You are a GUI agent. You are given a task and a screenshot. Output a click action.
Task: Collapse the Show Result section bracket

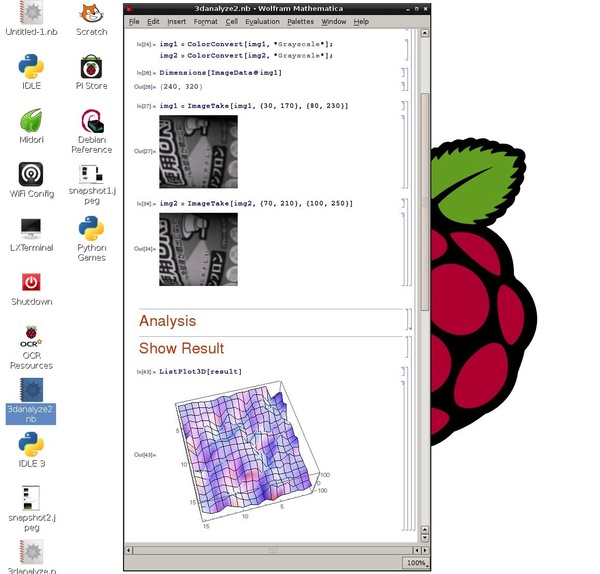408,348
